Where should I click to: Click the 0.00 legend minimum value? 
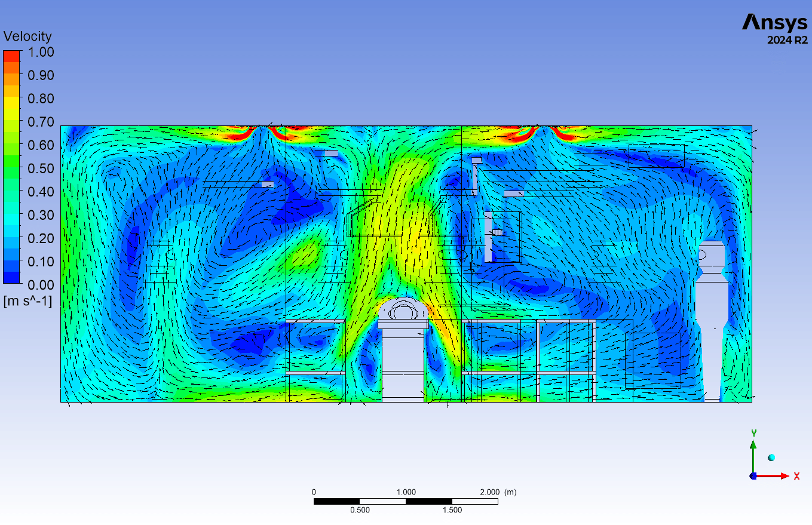click(x=41, y=284)
